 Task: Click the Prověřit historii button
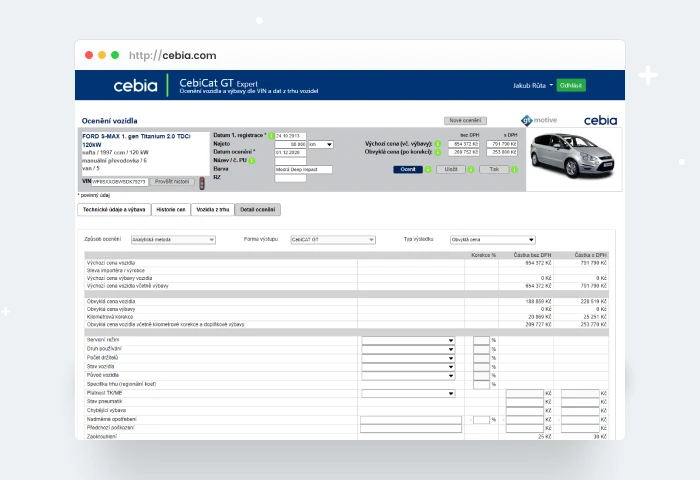[x=172, y=182]
